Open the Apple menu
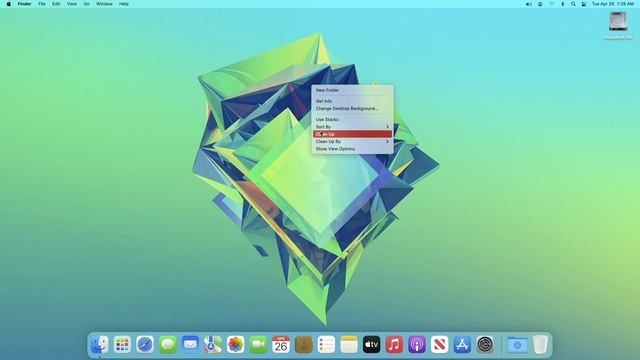This screenshot has width=640, height=360. point(9,4)
